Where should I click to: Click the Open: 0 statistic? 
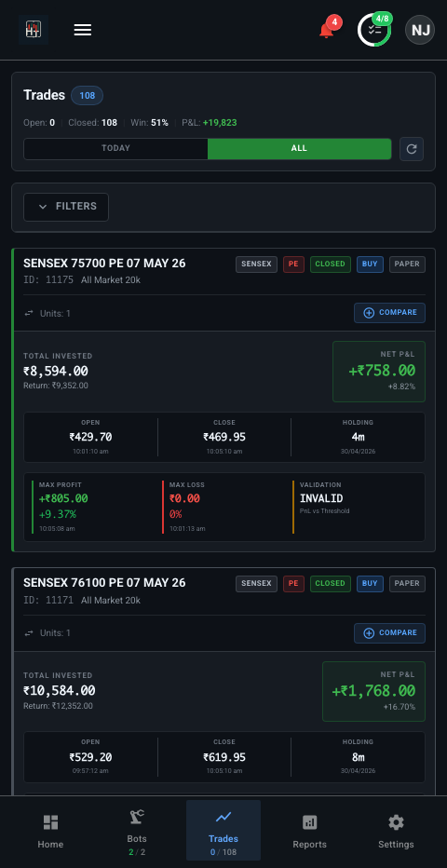(39, 122)
